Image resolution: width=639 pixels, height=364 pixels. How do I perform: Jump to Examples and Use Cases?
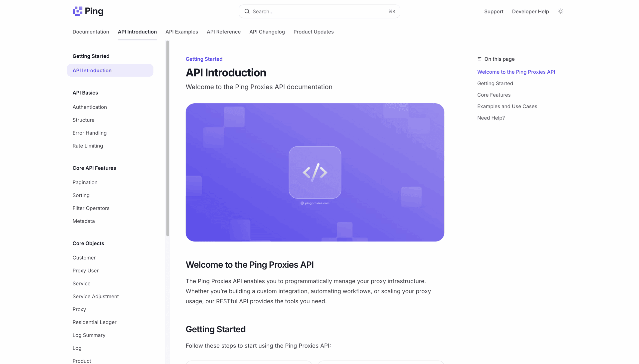point(507,107)
